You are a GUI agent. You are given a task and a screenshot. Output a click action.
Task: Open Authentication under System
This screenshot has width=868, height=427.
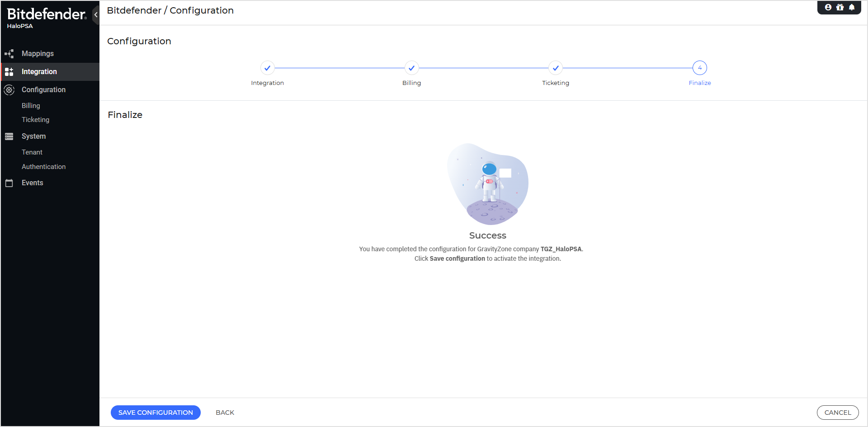(x=43, y=167)
